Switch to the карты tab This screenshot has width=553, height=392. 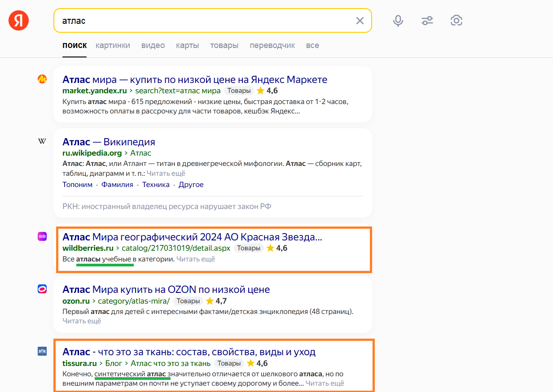coord(187,45)
